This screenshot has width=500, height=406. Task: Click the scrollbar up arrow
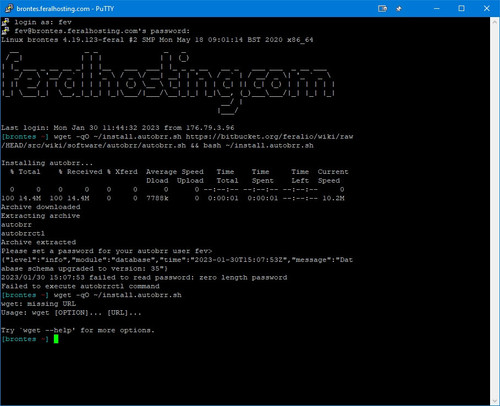494,21
